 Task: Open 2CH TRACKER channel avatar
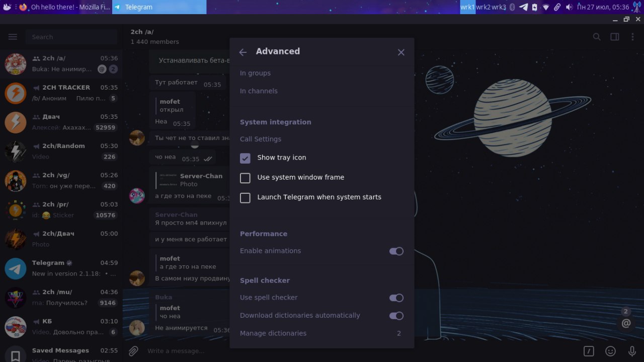coord(16,93)
